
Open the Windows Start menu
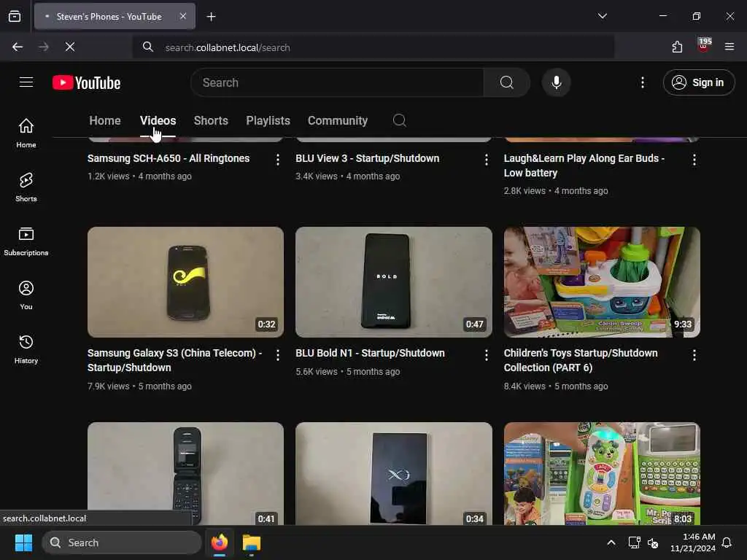click(23, 542)
